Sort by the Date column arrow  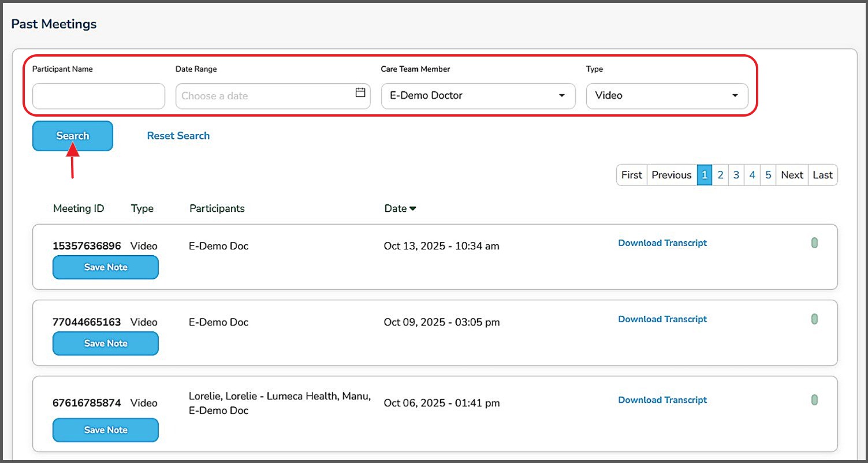(x=413, y=209)
